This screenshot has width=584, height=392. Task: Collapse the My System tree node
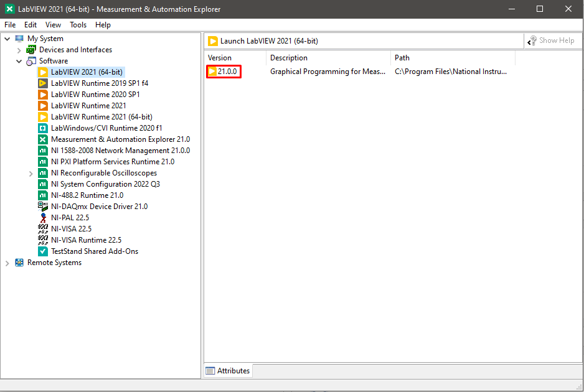click(x=7, y=39)
